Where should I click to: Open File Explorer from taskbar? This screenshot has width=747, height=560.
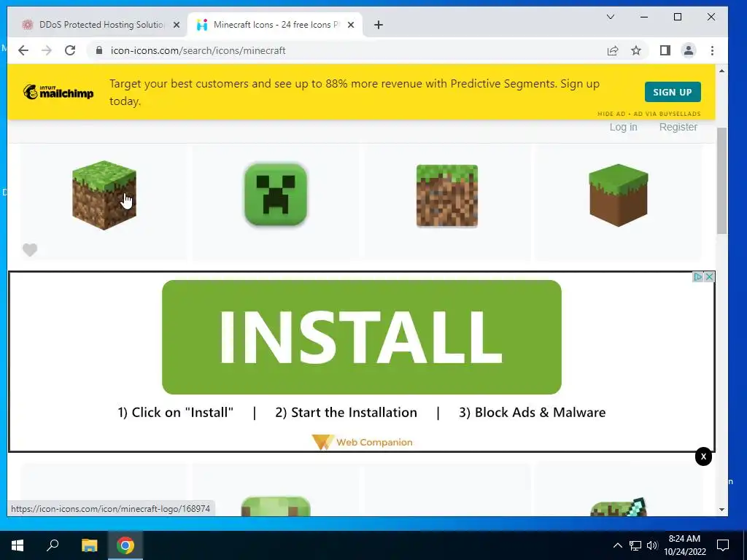point(89,545)
